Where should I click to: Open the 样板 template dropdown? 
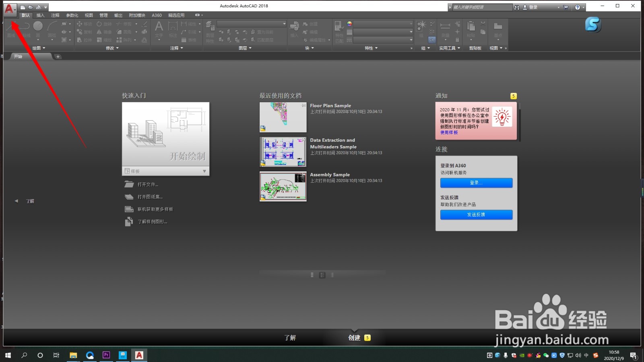click(x=165, y=171)
